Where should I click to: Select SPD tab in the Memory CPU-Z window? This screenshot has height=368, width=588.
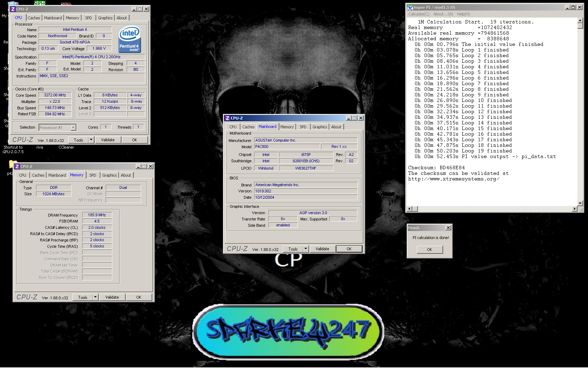pos(93,175)
